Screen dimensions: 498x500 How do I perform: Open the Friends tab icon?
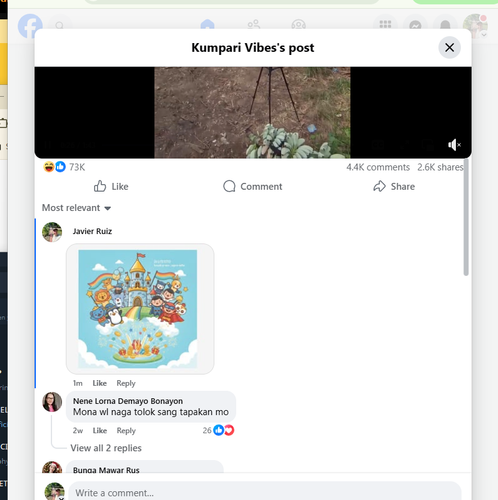click(254, 25)
